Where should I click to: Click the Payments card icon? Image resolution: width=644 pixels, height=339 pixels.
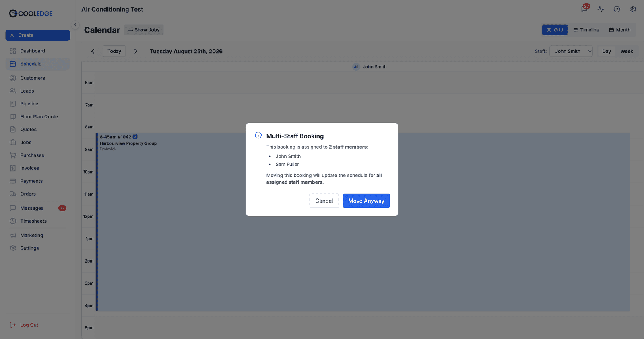pos(13,181)
